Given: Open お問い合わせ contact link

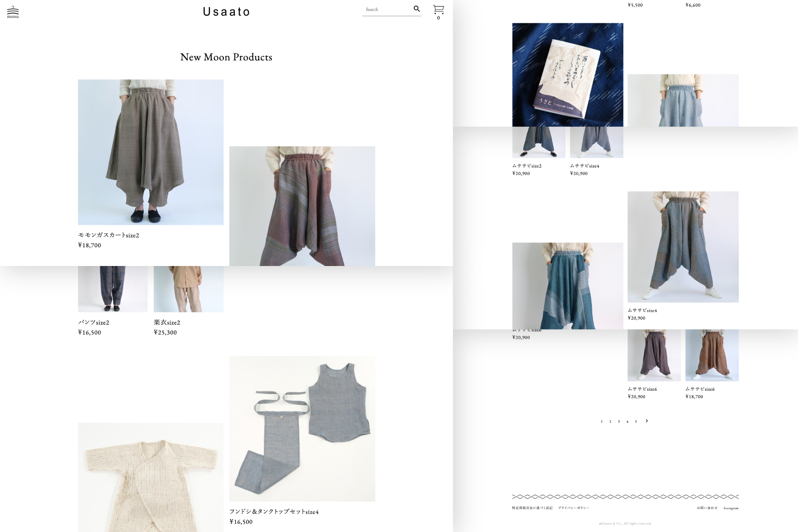Looking at the screenshot, I should click(x=706, y=507).
